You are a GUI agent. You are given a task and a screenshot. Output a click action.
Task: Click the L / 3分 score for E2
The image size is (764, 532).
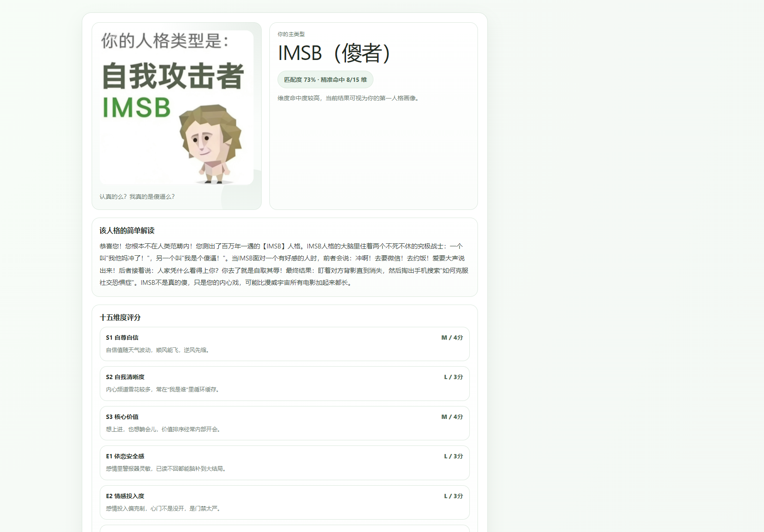tap(453, 496)
